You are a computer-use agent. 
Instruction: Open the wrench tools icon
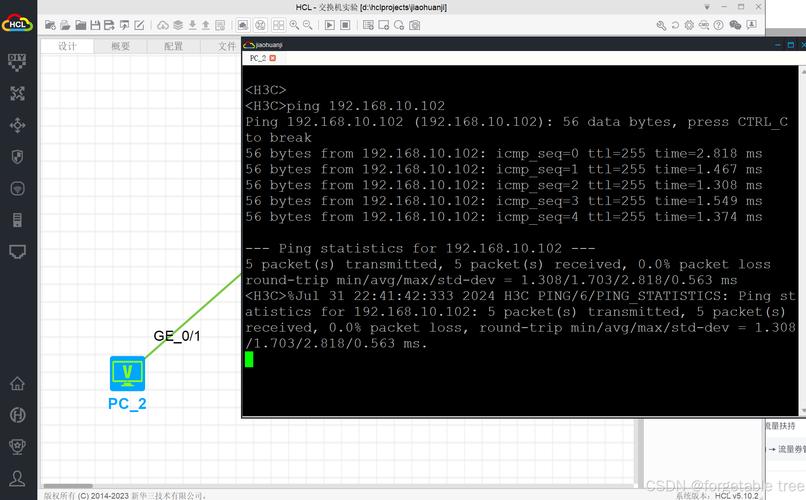662,25
